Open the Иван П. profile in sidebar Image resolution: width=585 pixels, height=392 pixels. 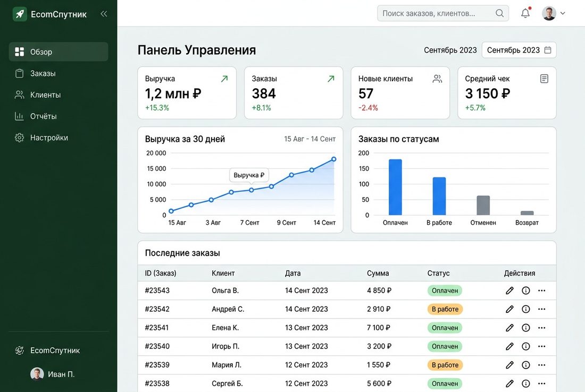(x=53, y=374)
